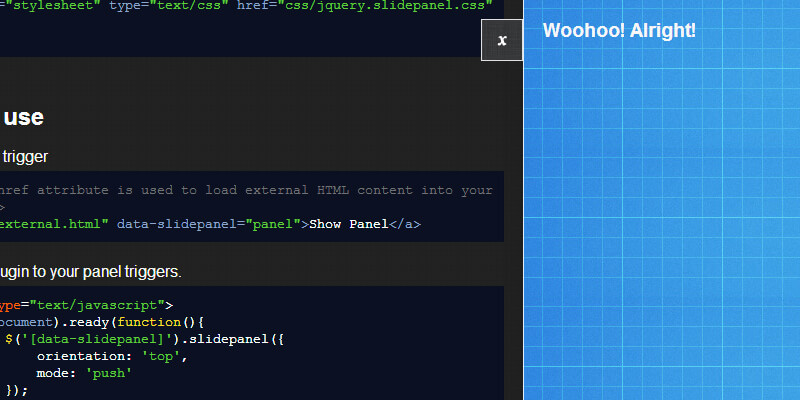Click the "trigger" subheading text
The width and height of the screenshot is (800, 400).
pos(24,156)
